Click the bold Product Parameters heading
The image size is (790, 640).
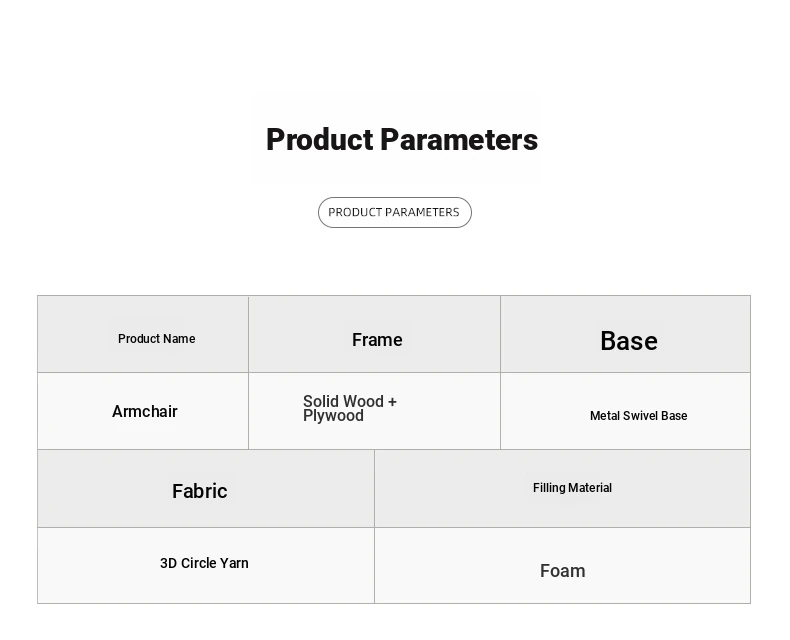pos(401,140)
